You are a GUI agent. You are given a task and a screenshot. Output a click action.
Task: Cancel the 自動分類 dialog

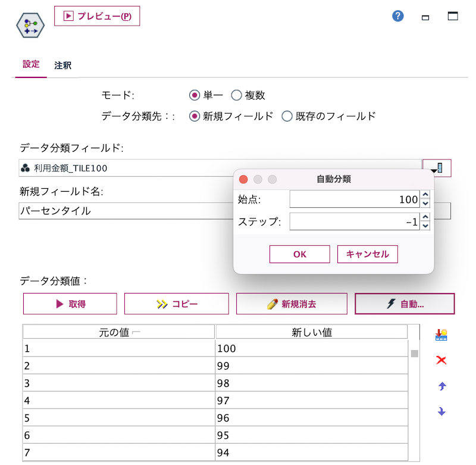point(367,254)
